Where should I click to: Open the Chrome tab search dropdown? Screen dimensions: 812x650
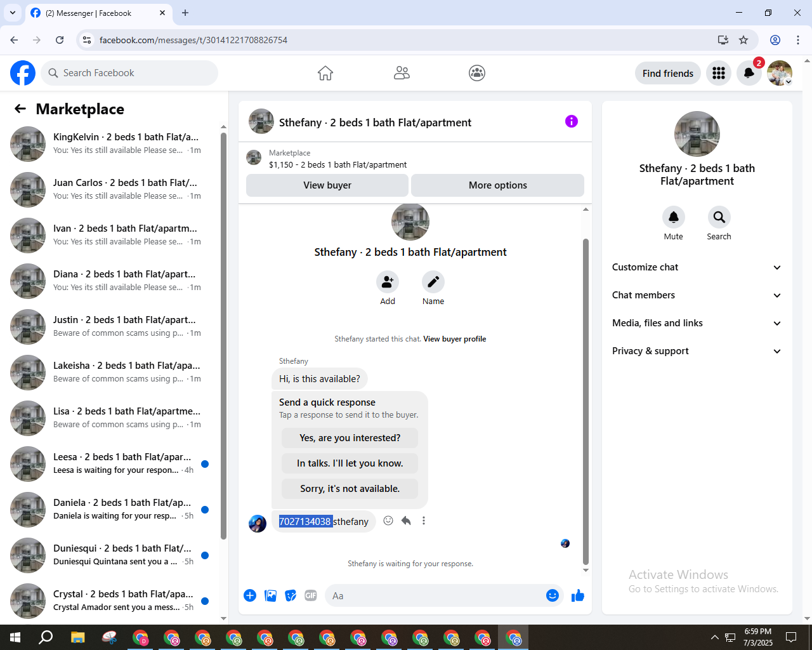12,13
